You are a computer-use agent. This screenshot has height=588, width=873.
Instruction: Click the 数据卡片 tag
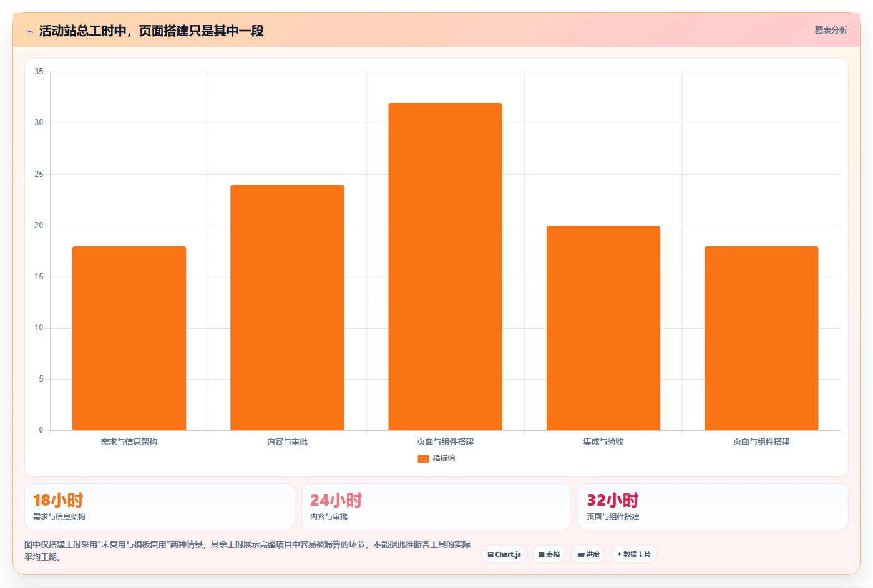[634, 554]
